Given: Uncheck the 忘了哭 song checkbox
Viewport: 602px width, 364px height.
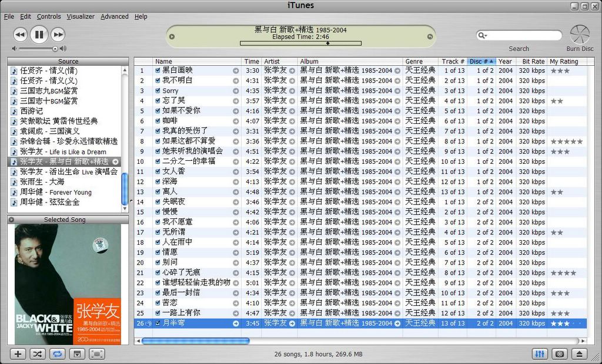Looking at the screenshot, I should point(158,101).
